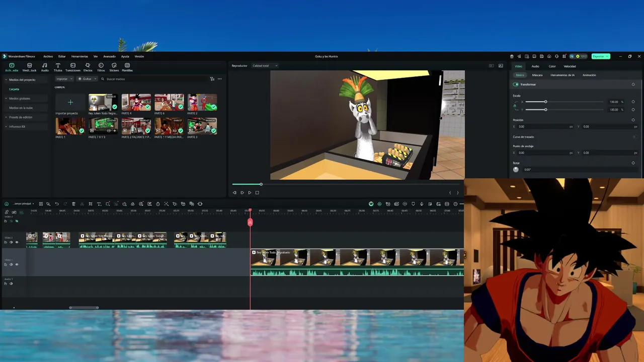The height and width of the screenshot is (362, 644).
Task: Click the Scale Y slider handle
Action: pos(545,110)
